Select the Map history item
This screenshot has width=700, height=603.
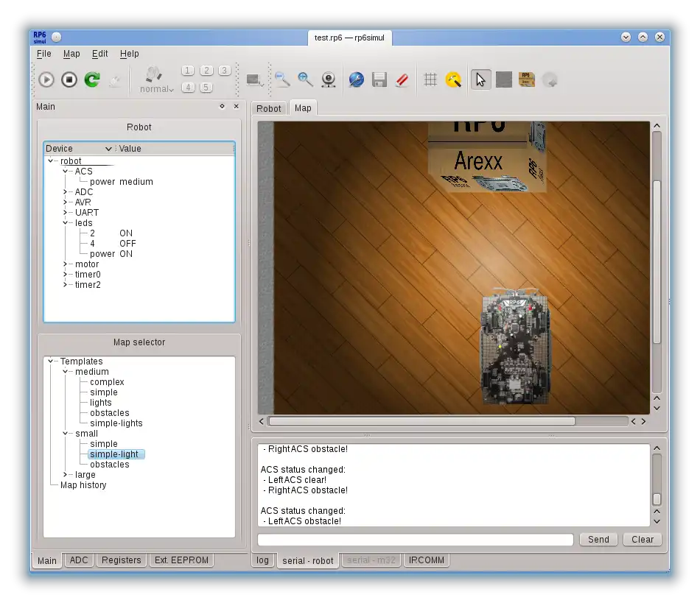pos(83,484)
